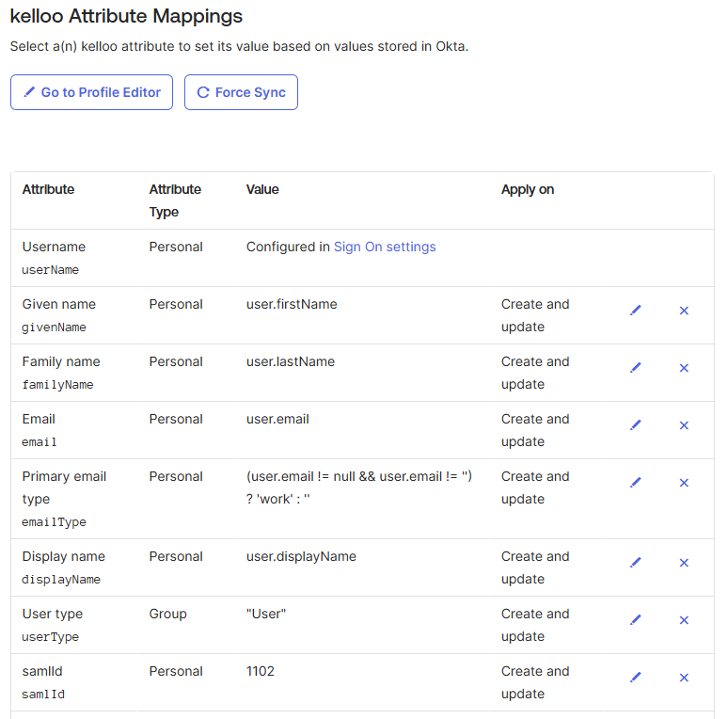
Task: Remove the Family name mapping
Action: [x=684, y=368]
